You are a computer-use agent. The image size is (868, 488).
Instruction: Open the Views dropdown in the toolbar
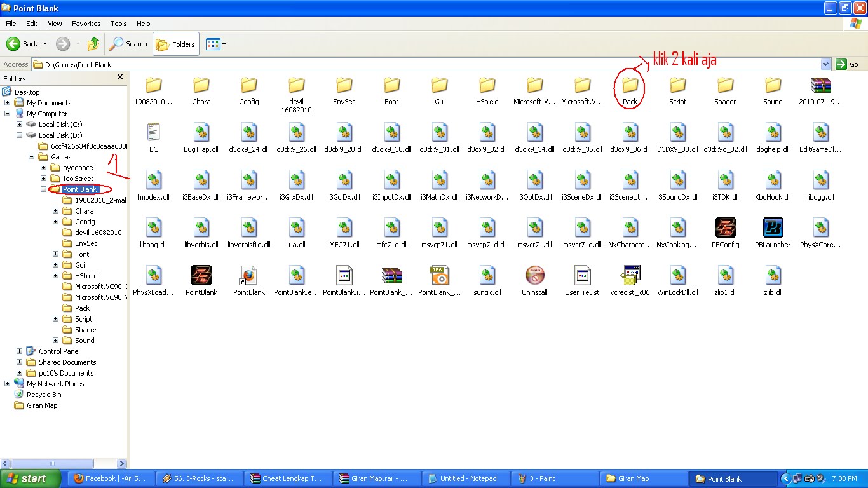[215, 44]
